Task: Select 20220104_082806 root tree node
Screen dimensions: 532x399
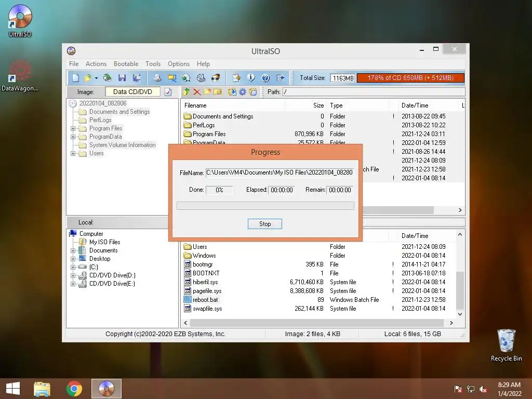Action: [x=103, y=103]
